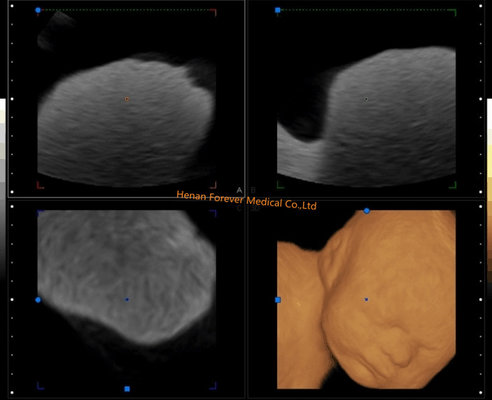Select the blue bottom-left ROI corner of plane C
Image resolution: width=492 pixels, height=400 pixels.
40,386
